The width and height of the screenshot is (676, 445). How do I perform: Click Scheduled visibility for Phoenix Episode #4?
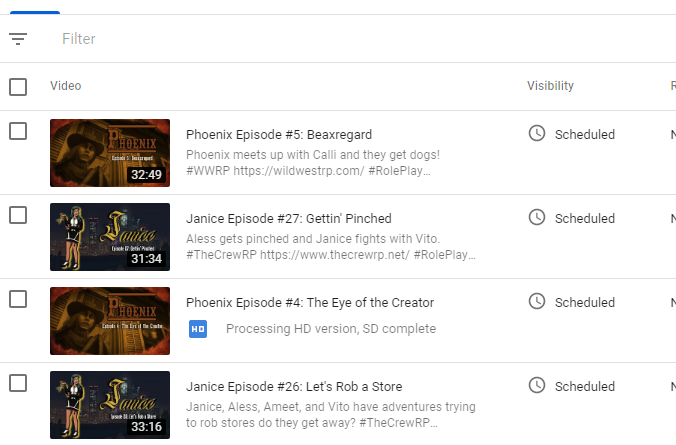[x=585, y=303]
